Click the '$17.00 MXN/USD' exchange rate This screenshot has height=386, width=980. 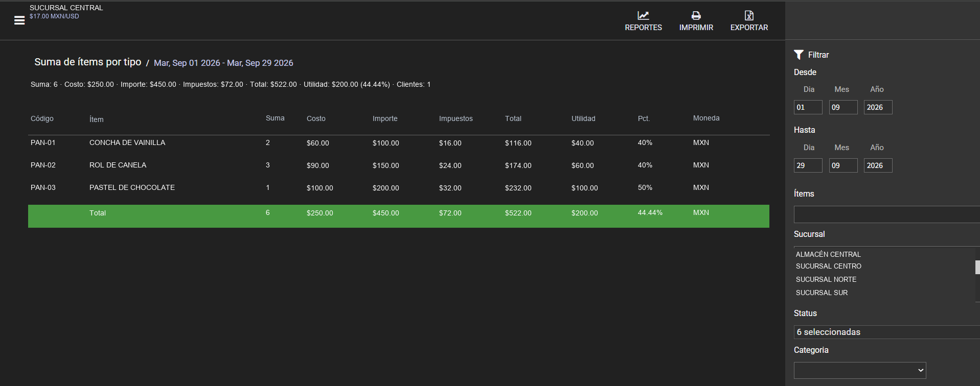pyautogui.click(x=54, y=16)
